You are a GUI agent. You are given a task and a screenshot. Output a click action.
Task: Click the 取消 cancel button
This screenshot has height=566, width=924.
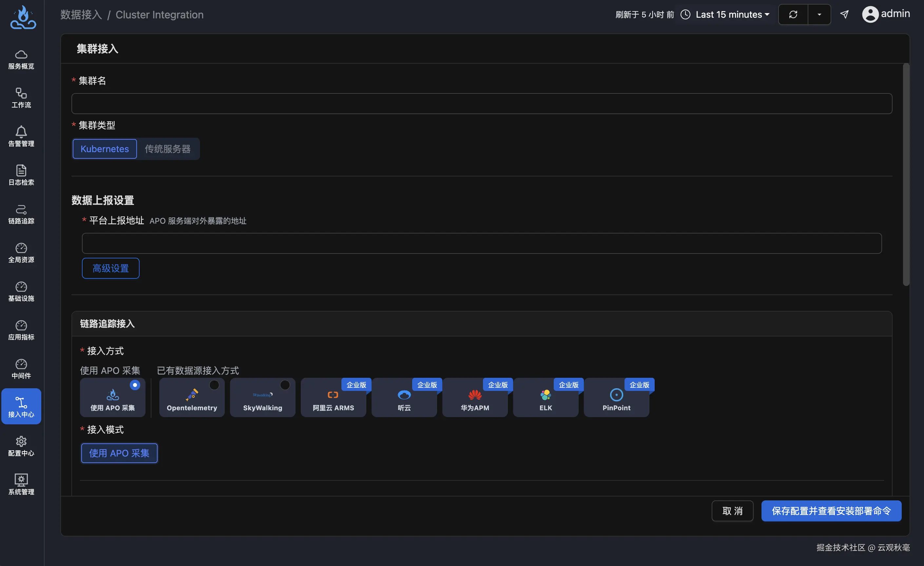coord(732,511)
